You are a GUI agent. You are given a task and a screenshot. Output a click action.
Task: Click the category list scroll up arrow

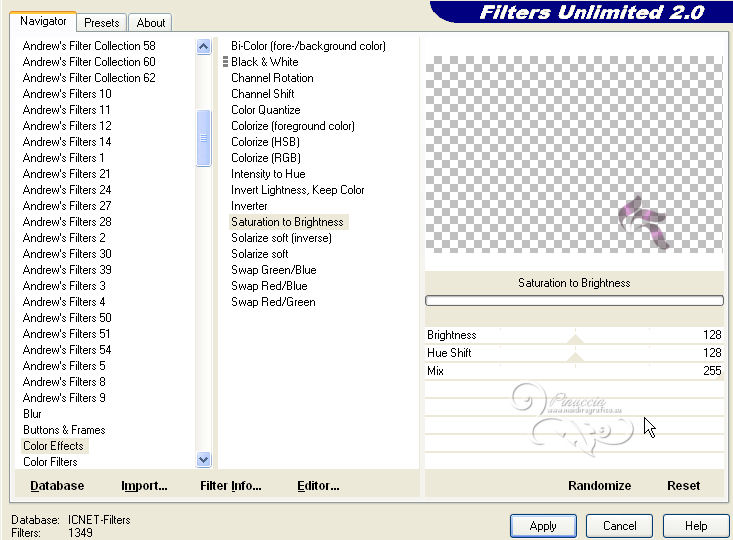pos(203,46)
